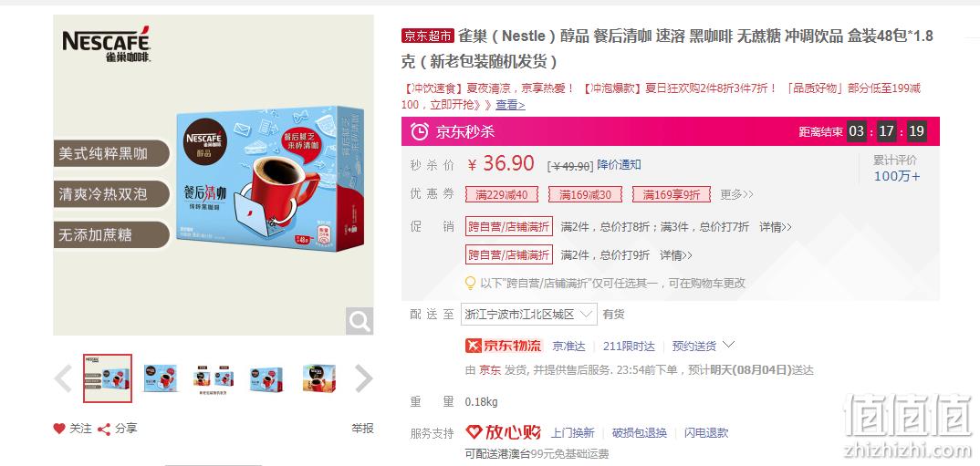
Task: Click the 京东物流 logistics logo
Action: (x=504, y=346)
